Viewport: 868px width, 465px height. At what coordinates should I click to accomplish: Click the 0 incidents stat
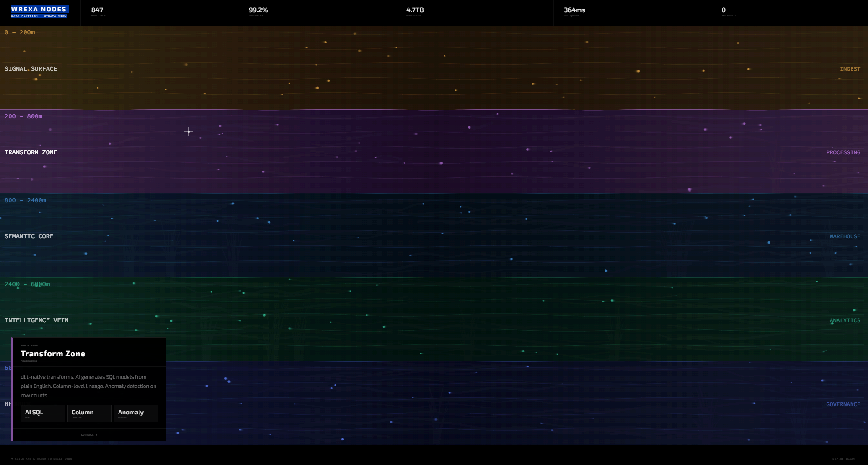click(x=724, y=12)
